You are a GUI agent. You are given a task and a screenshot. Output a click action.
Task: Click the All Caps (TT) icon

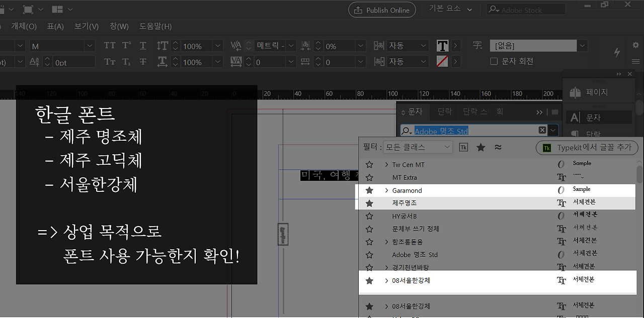click(110, 46)
